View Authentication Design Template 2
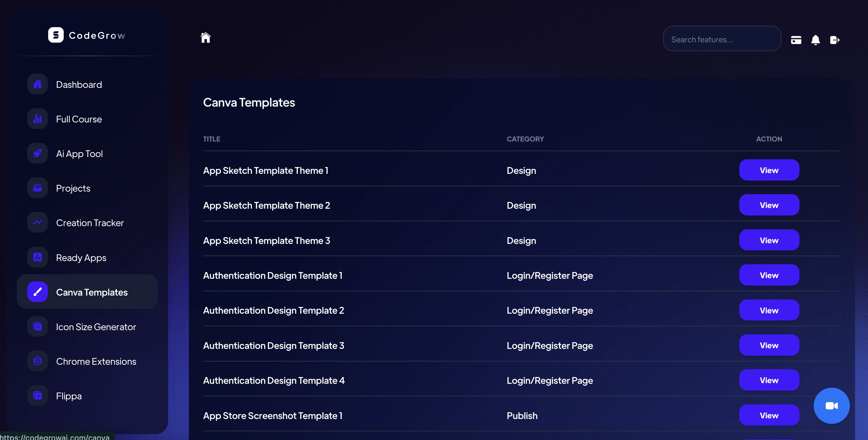The width and height of the screenshot is (868, 440). [769, 310]
